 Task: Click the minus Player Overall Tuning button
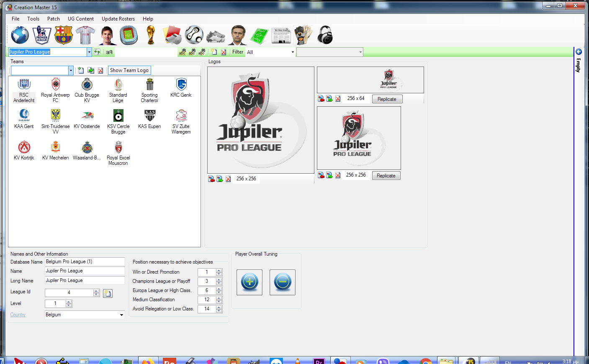[283, 282]
